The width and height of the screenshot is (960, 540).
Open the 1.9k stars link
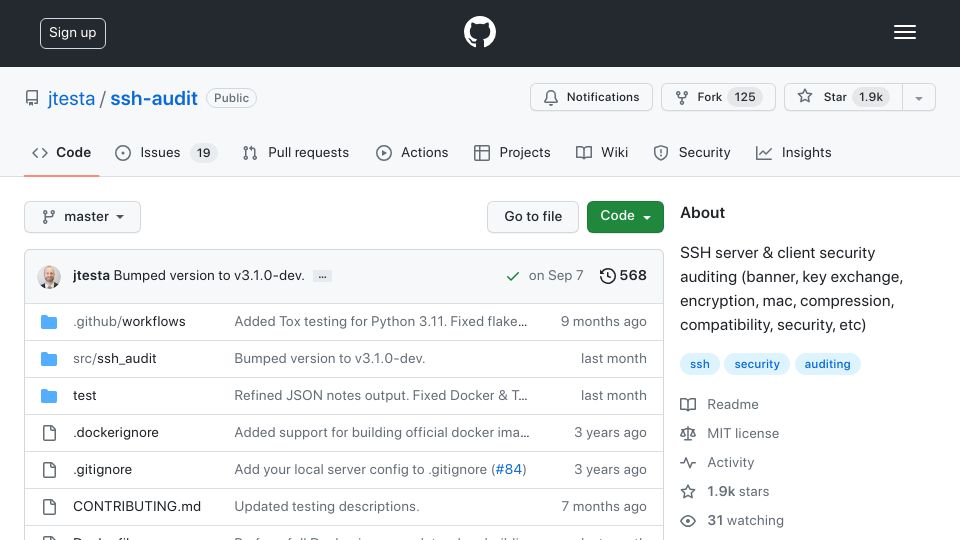pyautogui.click(x=724, y=492)
